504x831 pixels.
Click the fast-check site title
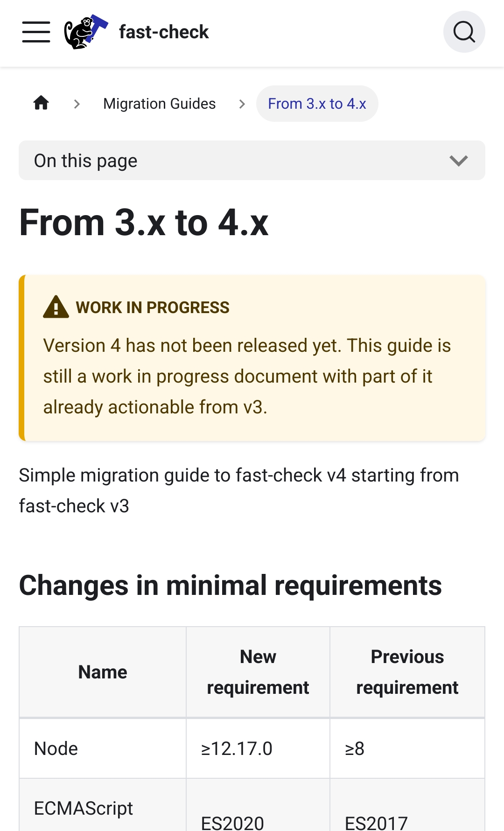point(164,32)
